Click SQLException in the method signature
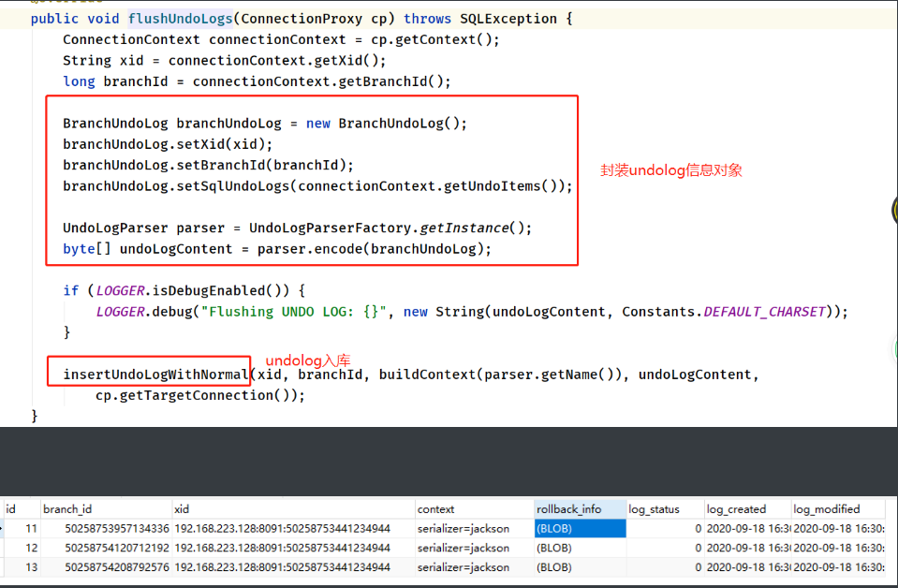 (508, 19)
